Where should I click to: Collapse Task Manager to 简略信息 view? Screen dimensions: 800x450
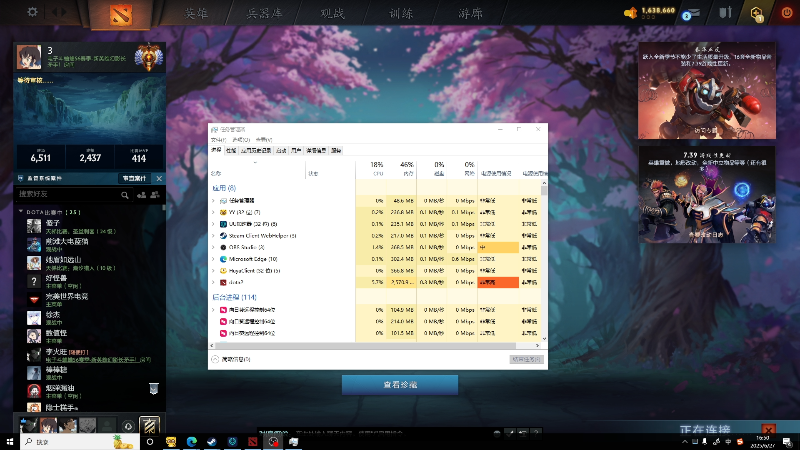[231, 360]
